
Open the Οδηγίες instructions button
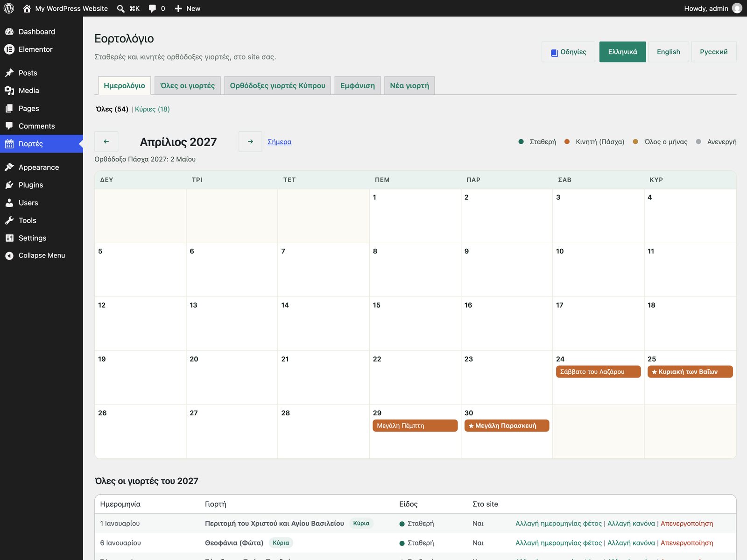click(x=568, y=52)
